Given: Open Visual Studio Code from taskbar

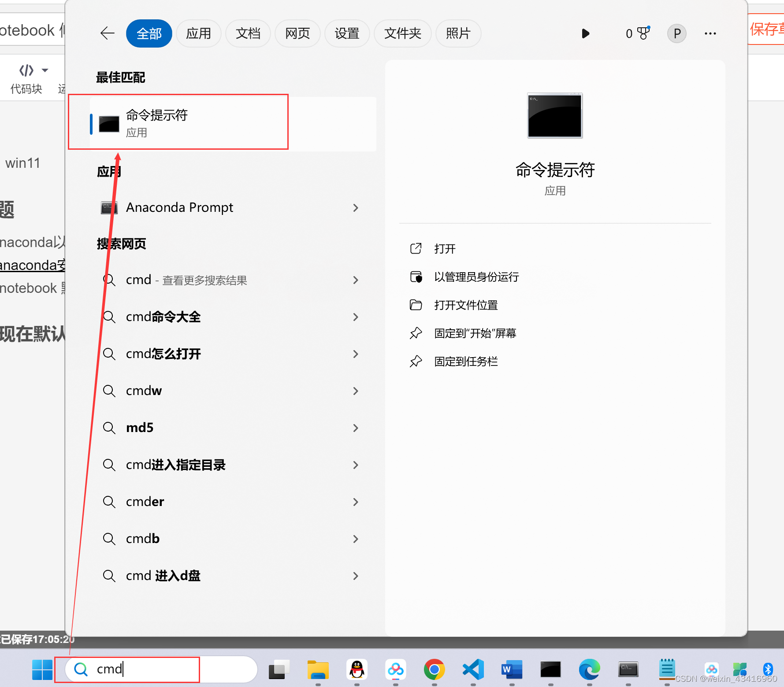Looking at the screenshot, I should tap(473, 669).
